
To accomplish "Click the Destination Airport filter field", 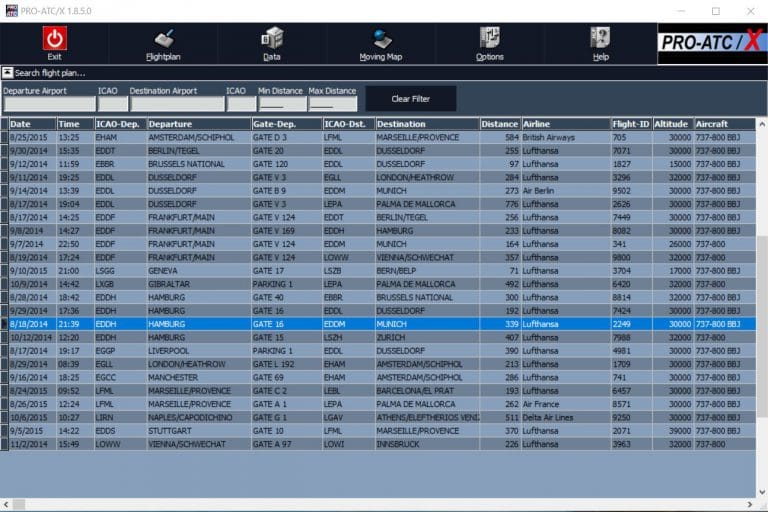I will pos(177,104).
